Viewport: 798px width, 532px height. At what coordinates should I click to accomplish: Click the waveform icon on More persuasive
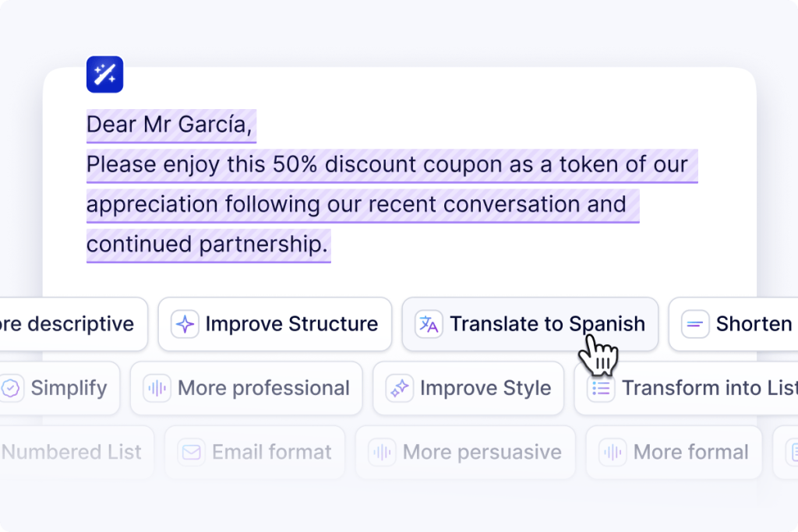[382, 452]
